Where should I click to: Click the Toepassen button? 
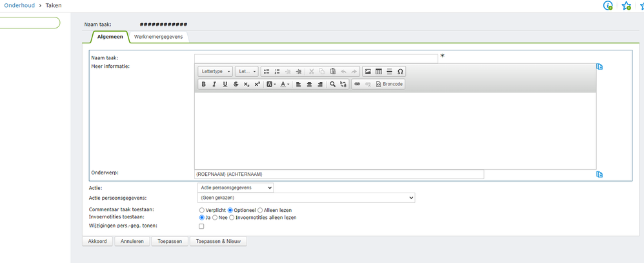pyautogui.click(x=170, y=242)
